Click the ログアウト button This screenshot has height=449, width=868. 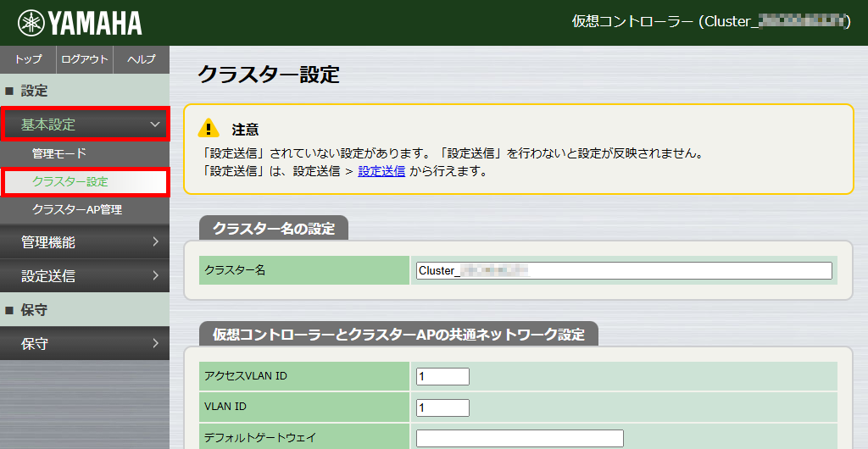(85, 59)
